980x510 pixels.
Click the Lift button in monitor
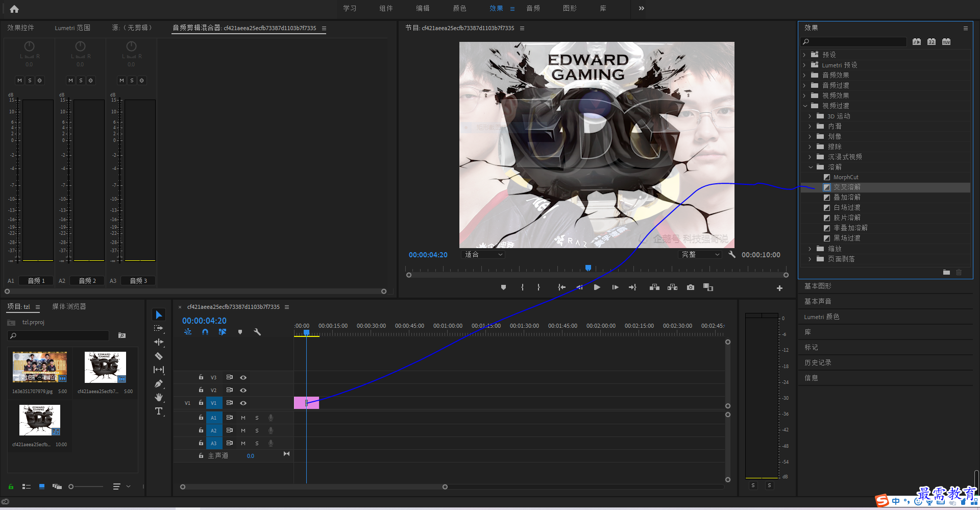(x=654, y=287)
